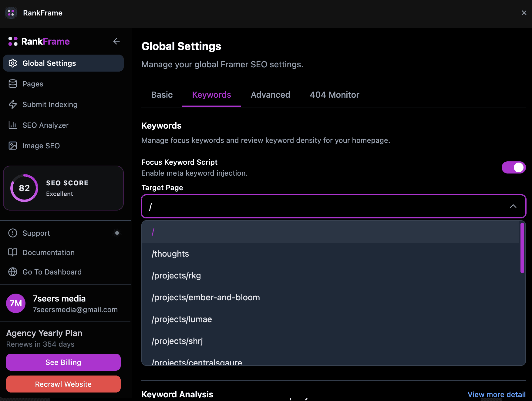Open the Documentation link

tap(63, 252)
